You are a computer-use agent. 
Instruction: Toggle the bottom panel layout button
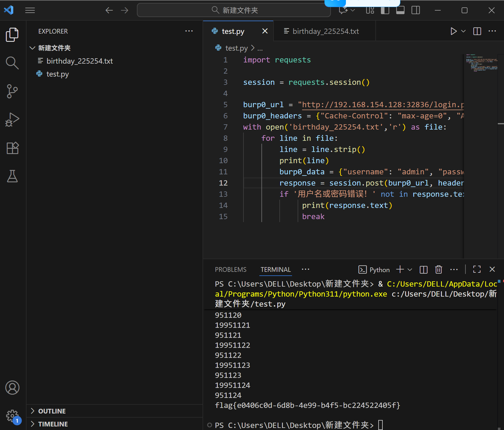tap(400, 10)
